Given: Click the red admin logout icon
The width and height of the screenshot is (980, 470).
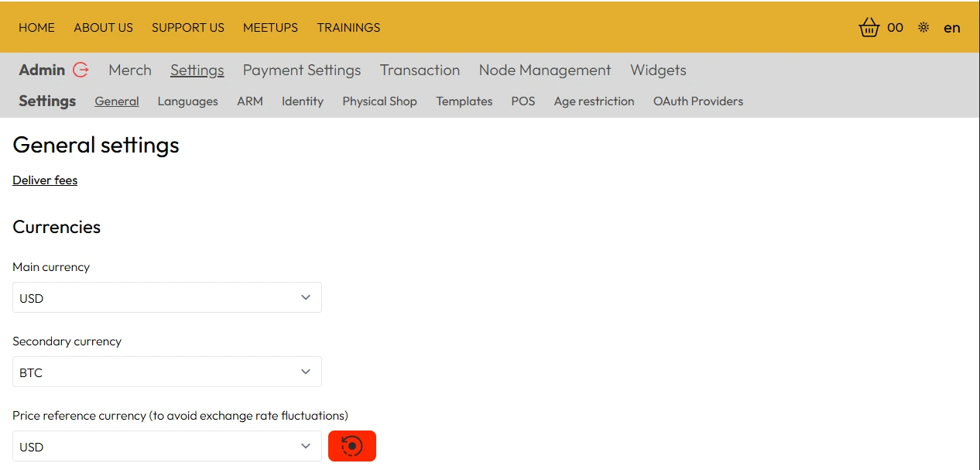Looking at the screenshot, I should (81, 70).
